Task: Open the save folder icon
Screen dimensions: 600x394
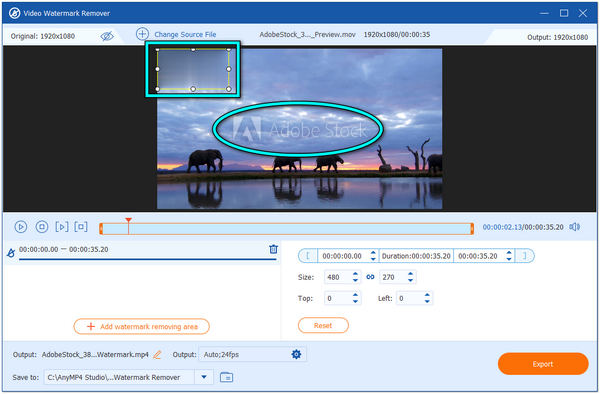Action: 227,377
